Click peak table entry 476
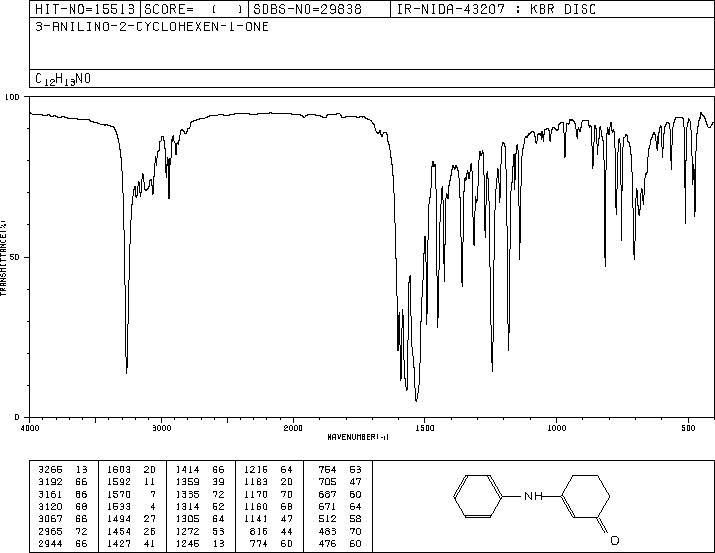Screen dimensions: 715x553 pyautogui.click(x=340, y=543)
